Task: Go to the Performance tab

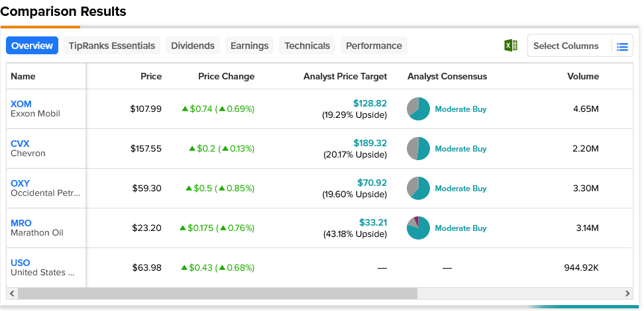Action: pyautogui.click(x=374, y=46)
